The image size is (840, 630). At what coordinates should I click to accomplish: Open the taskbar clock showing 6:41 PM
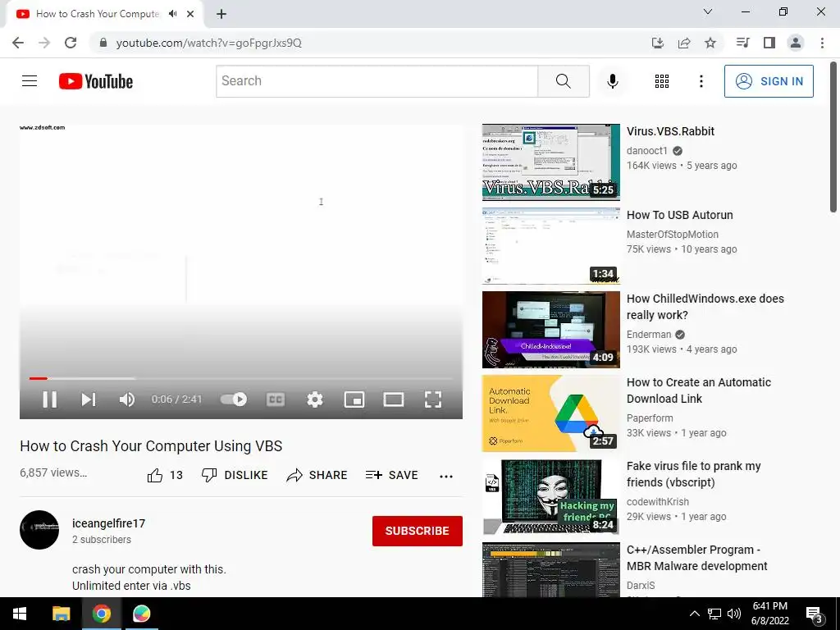click(x=769, y=614)
